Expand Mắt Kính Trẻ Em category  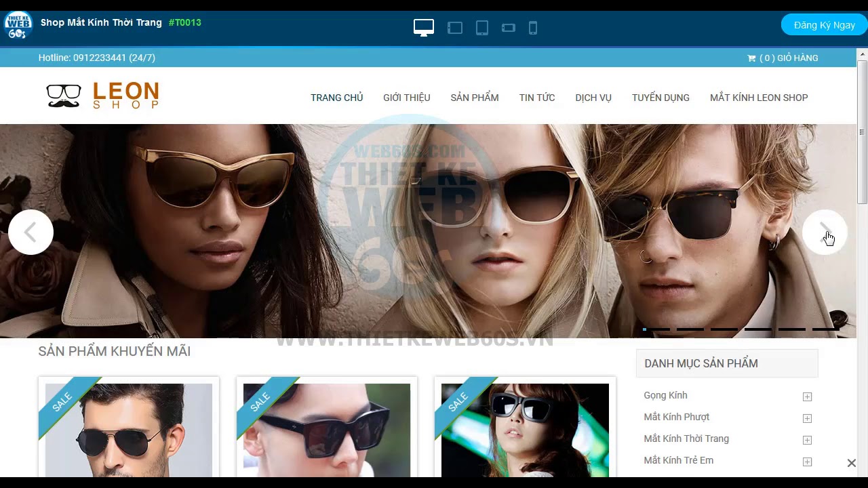coord(807,462)
